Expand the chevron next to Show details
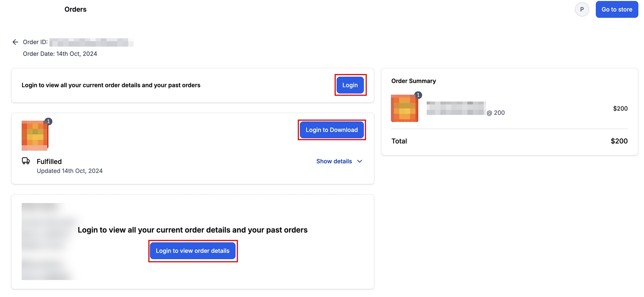 [x=360, y=162]
